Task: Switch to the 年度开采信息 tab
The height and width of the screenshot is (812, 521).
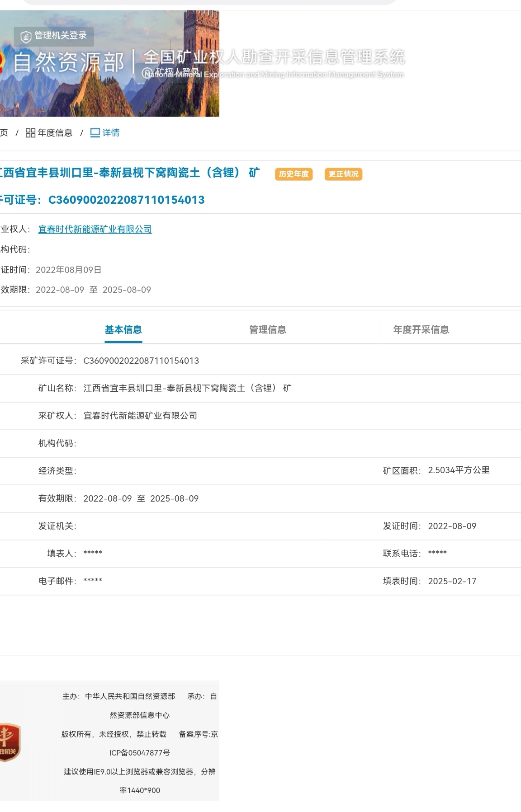Action: click(421, 330)
